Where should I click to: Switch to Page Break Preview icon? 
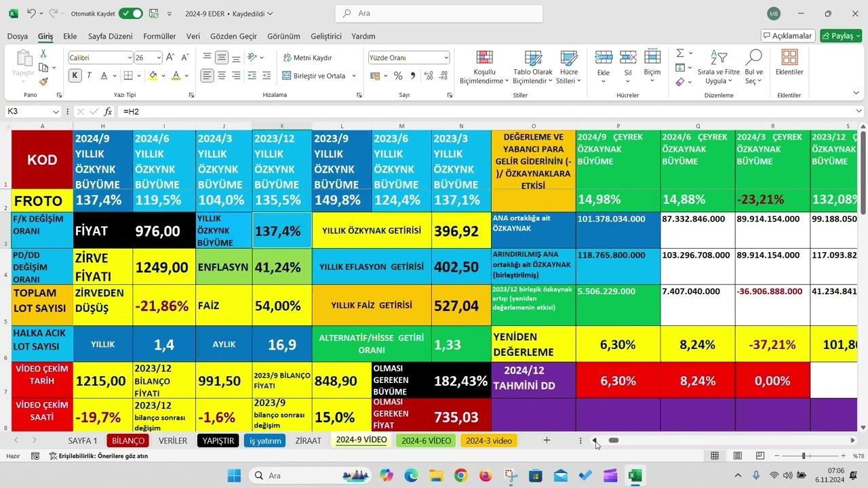(760, 456)
